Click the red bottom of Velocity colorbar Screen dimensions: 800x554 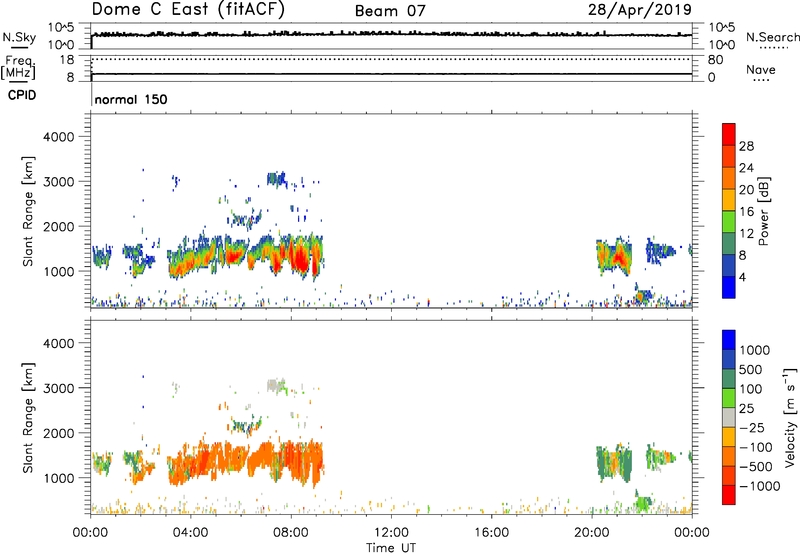click(729, 495)
